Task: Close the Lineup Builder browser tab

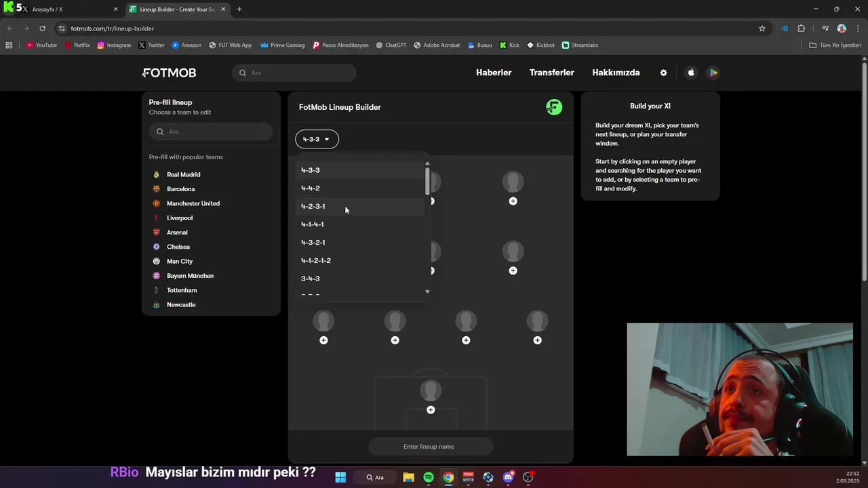Action: (x=223, y=9)
